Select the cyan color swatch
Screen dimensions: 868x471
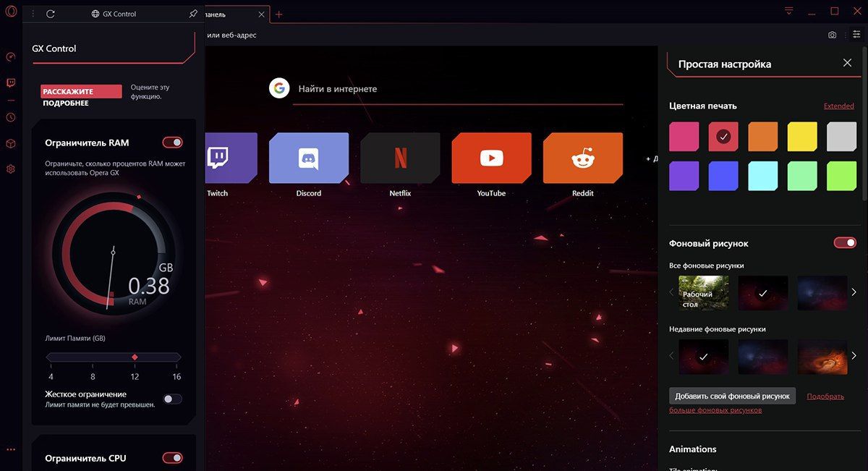pos(763,176)
